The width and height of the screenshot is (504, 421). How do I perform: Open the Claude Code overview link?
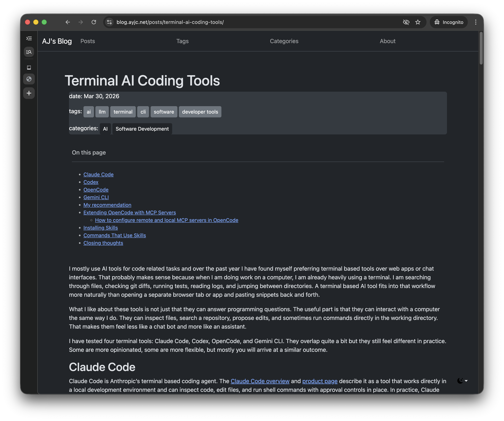click(x=260, y=381)
